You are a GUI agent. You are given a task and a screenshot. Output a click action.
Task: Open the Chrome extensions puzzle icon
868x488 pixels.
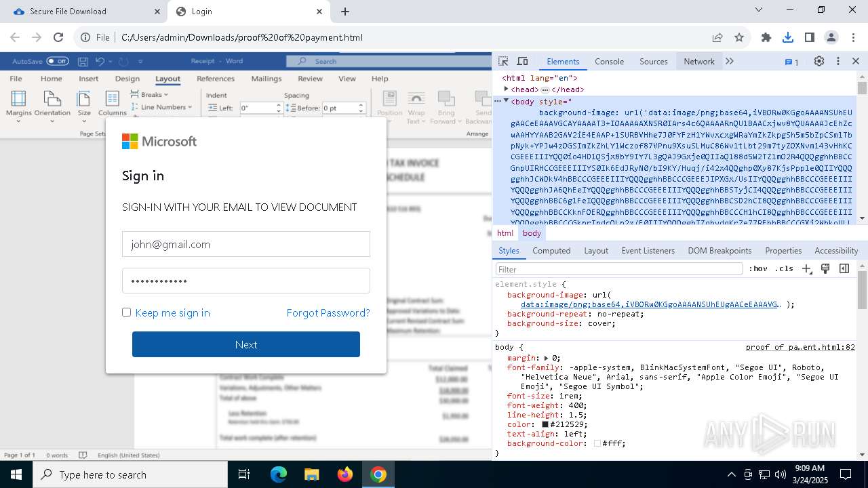(x=766, y=37)
